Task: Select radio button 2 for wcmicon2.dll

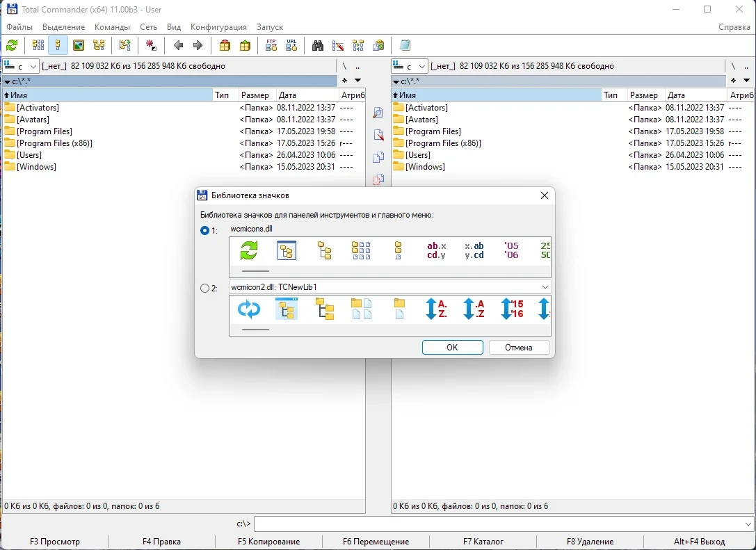Action: (204, 289)
